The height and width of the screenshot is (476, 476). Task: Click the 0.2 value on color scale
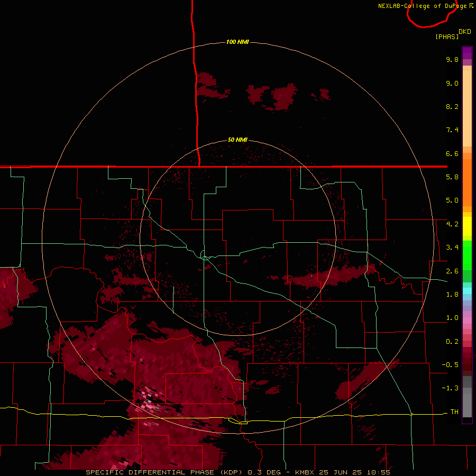tap(452, 342)
